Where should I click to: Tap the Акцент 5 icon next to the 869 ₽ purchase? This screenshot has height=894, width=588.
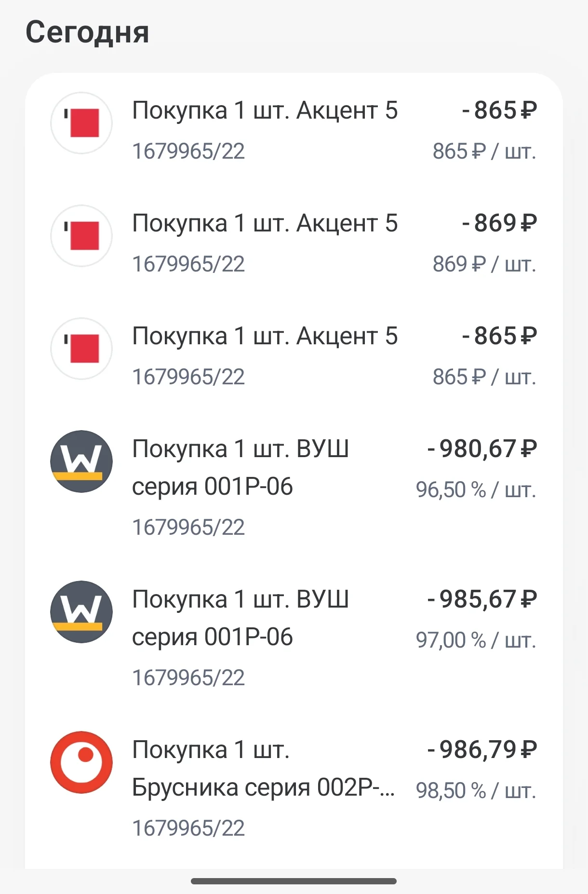[81, 236]
